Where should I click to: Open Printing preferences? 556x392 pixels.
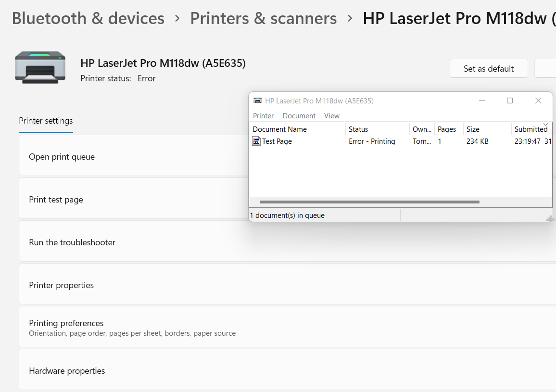tap(66, 323)
